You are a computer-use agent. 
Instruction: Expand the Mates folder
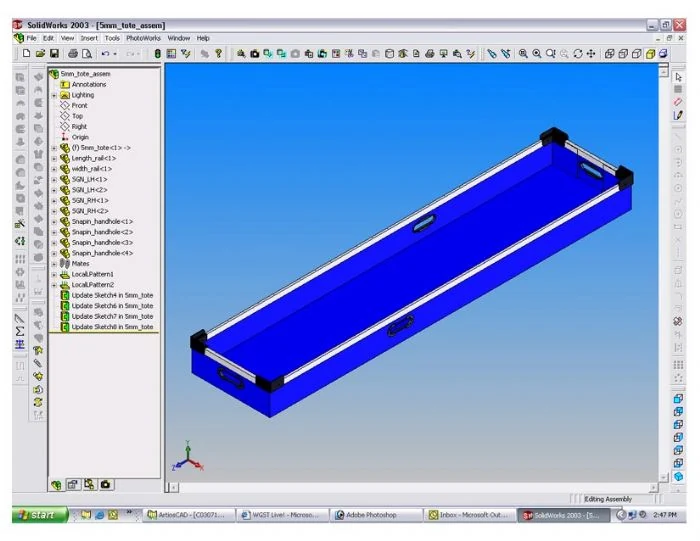pos(54,264)
